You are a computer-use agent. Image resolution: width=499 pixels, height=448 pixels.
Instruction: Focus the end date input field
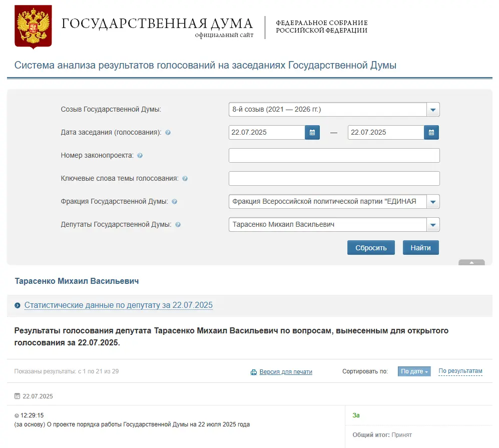coord(386,132)
